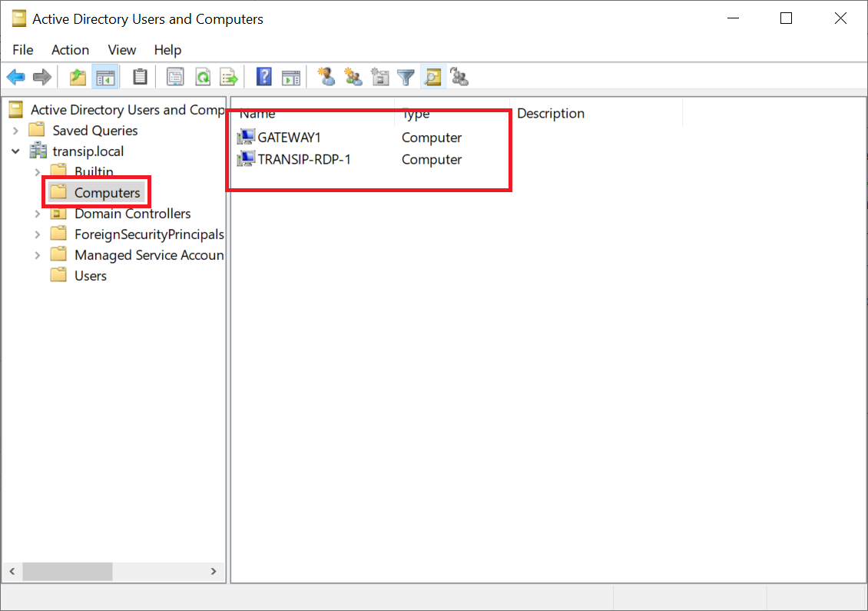This screenshot has height=611, width=868.
Task: Expand the Saved Queries node
Action: (x=16, y=131)
